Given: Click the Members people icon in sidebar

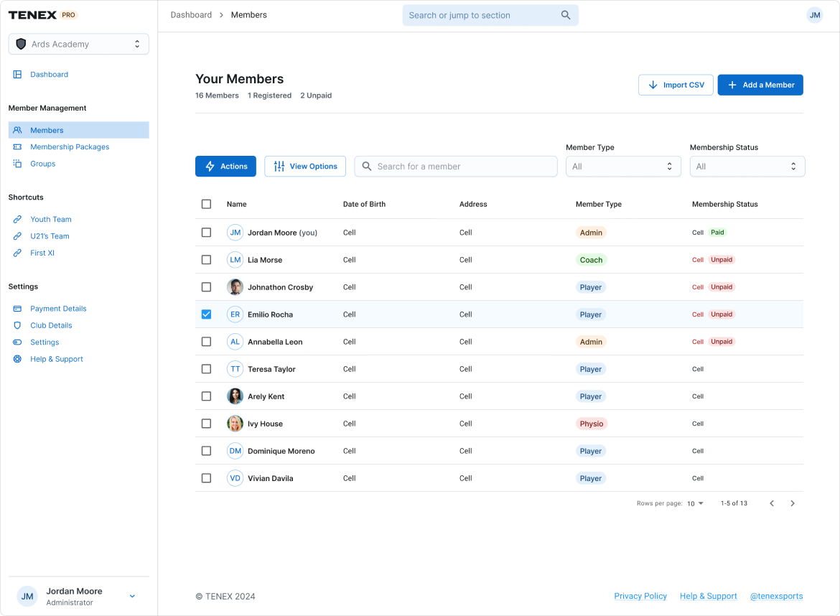Looking at the screenshot, I should tap(18, 130).
